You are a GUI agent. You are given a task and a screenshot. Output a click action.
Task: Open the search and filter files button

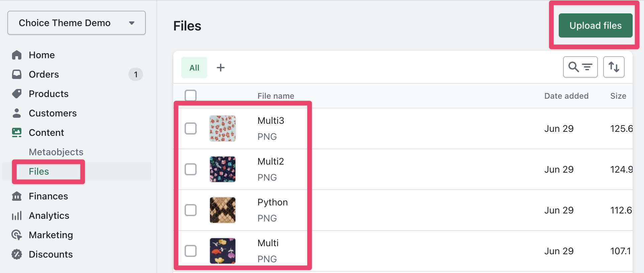tap(580, 67)
